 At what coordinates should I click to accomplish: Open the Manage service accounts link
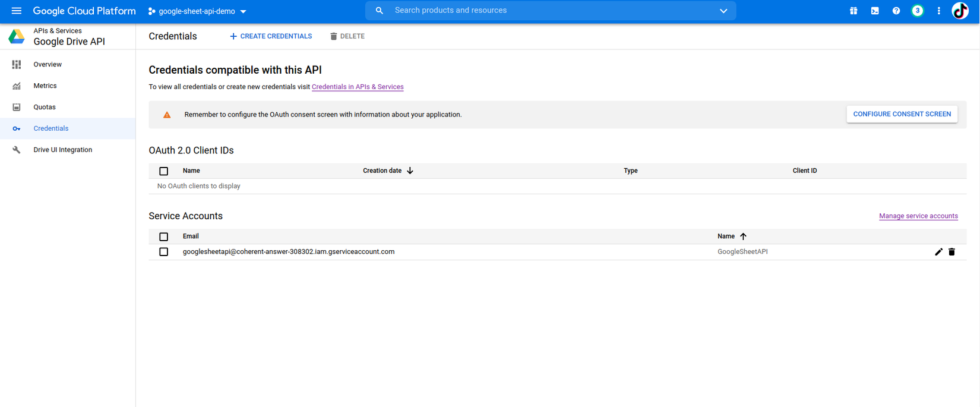click(918, 216)
